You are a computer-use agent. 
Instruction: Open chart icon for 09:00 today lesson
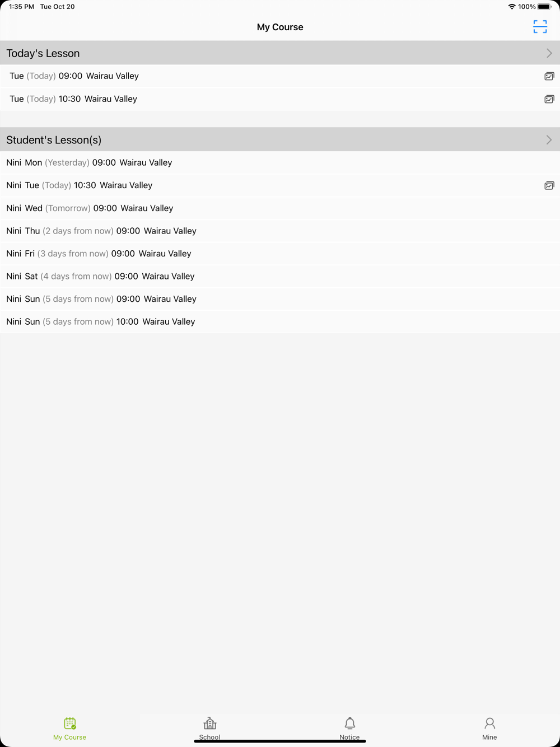tap(549, 76)
